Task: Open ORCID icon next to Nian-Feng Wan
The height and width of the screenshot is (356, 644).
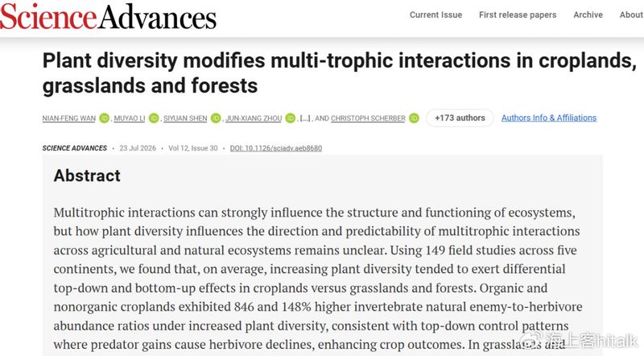Action: click(x=105, y=118)
